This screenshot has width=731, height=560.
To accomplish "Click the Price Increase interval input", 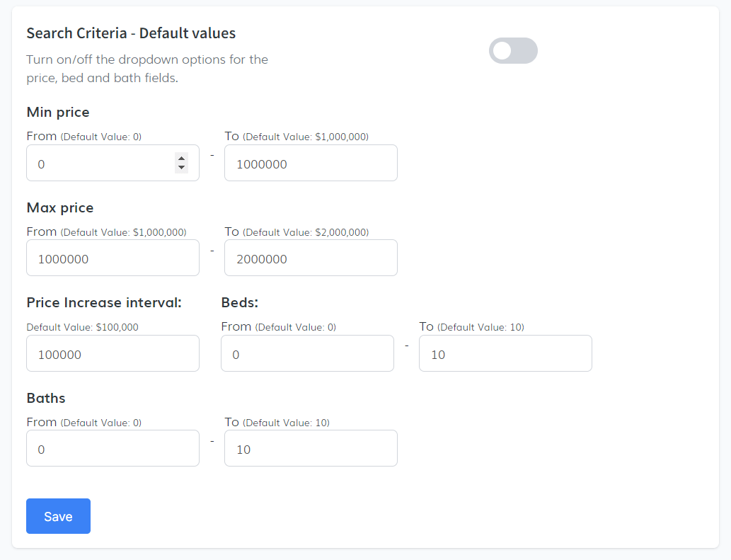I will pyautogui.click(x=113, y=354).
